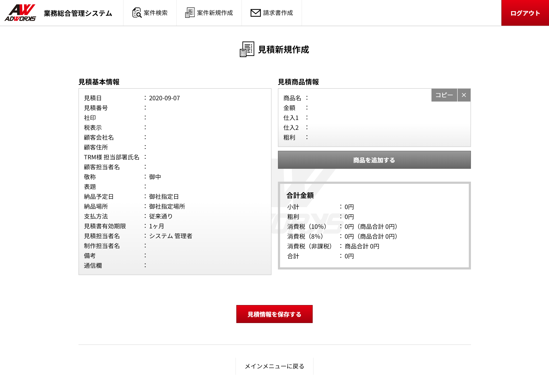Click the ログアウト button
This screenshot has height=392, width=549.
click(x=525, y=13)
